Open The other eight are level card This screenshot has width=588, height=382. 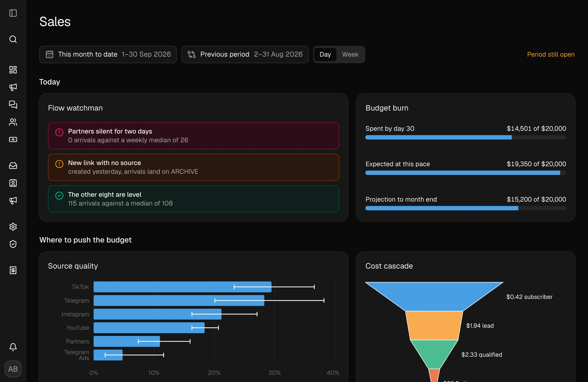point(193,199)
